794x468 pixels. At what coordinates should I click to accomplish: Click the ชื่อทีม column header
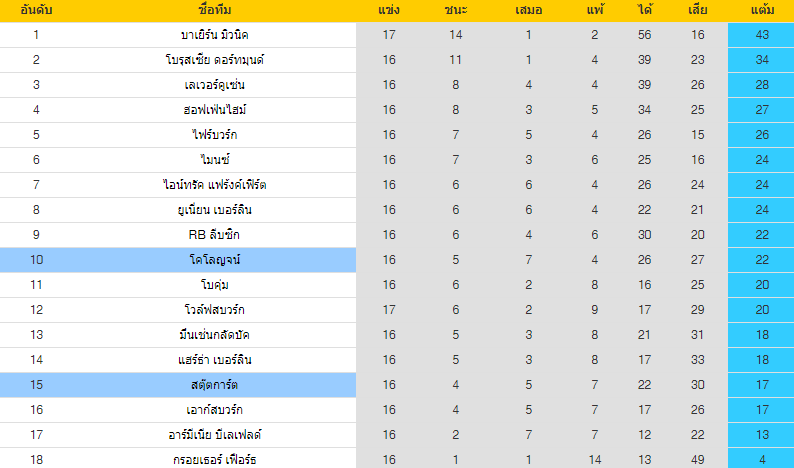[215, 10]
